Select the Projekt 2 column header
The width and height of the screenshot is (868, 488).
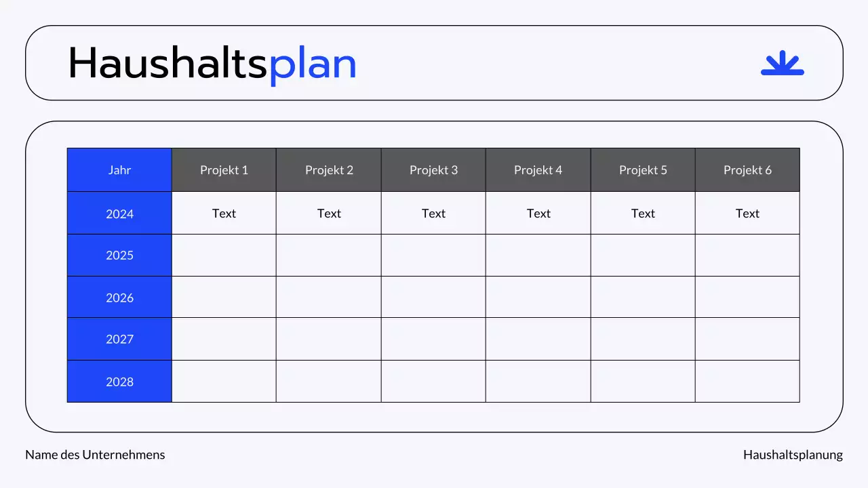point(329,170)
